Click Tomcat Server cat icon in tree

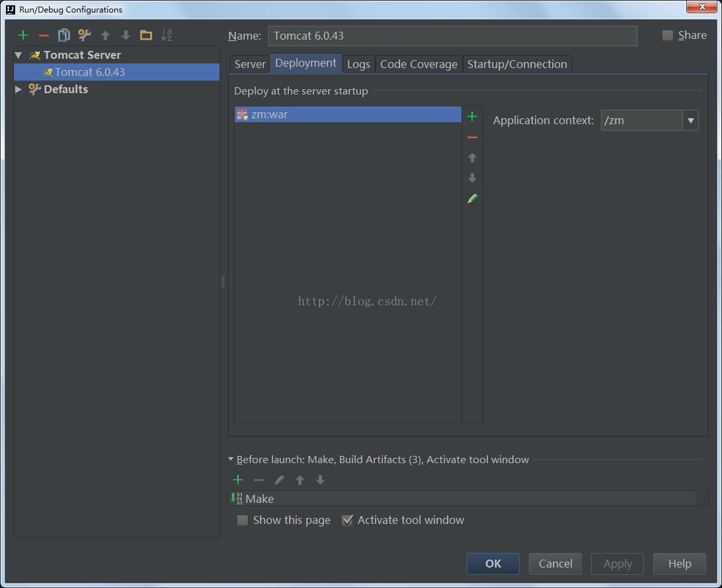pyautogui.click(x=34, y=55)
